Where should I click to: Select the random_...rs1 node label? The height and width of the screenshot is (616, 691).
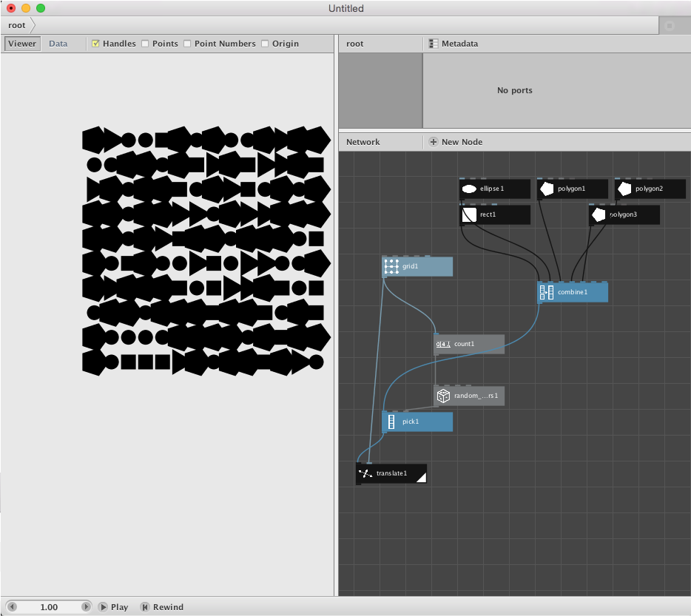[x=476, y=396]
